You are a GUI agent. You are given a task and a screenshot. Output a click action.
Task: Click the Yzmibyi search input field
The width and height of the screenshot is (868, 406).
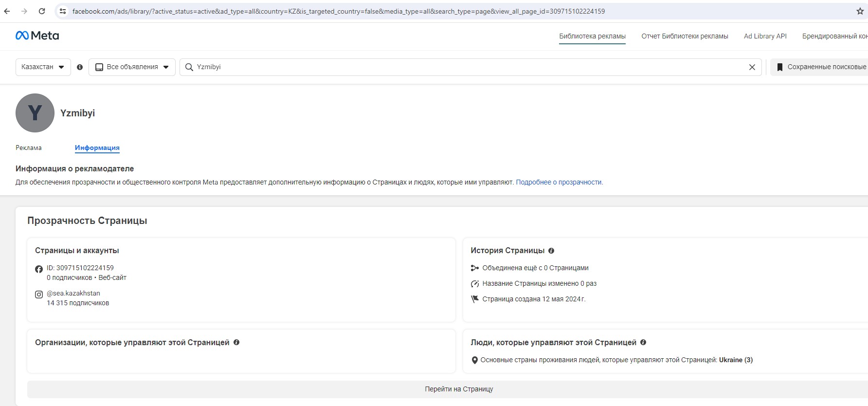467,67
